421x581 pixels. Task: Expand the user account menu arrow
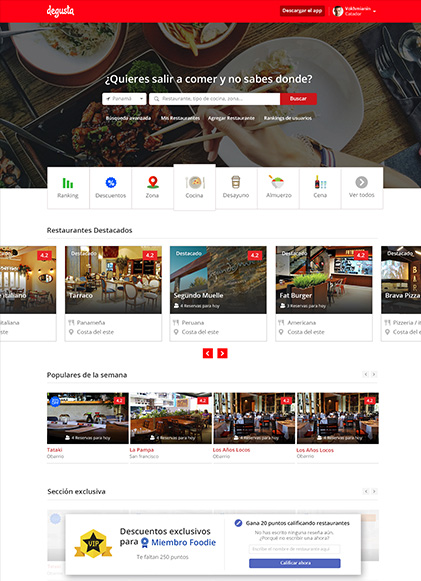(x=374, y=11)
